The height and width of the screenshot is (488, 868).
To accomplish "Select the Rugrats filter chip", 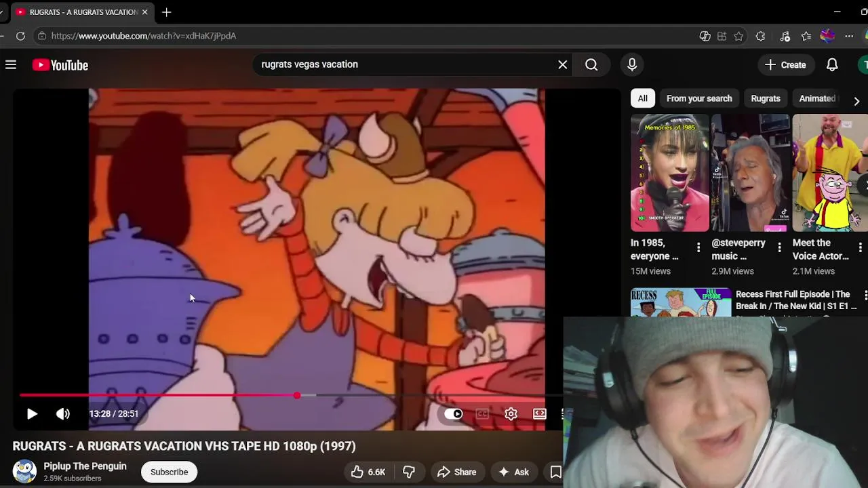I will [x=766, y=98].
